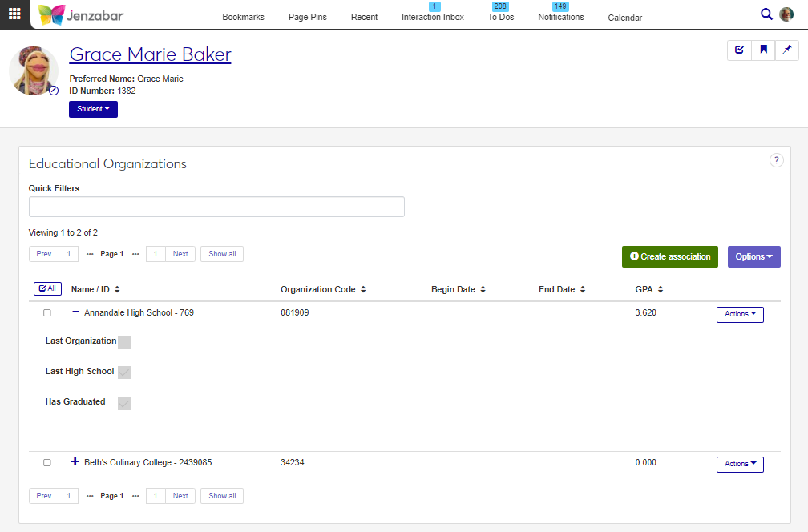
Task: Open the app grid menu icon
Action: pos(14,14)
